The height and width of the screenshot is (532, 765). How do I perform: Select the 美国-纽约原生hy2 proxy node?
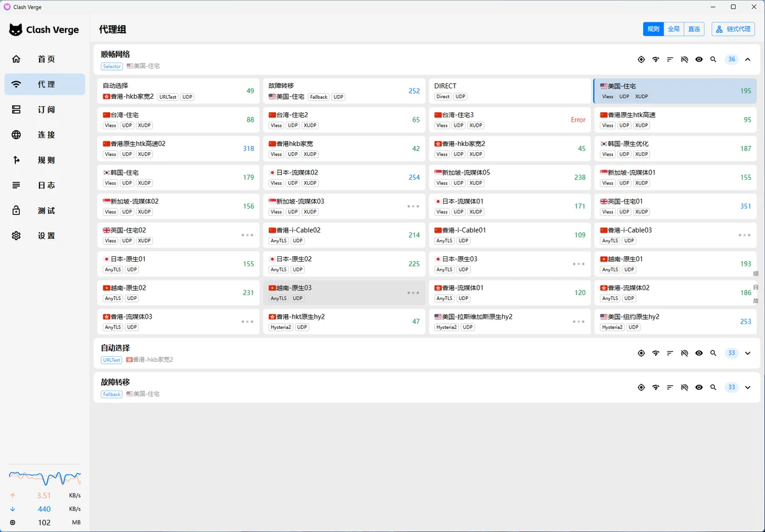tap(676, 322)
